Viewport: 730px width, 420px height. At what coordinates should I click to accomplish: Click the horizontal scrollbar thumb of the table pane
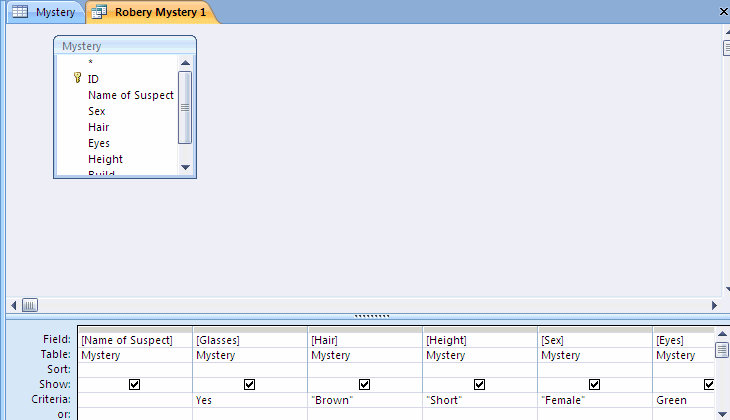(x=30, y=305)
